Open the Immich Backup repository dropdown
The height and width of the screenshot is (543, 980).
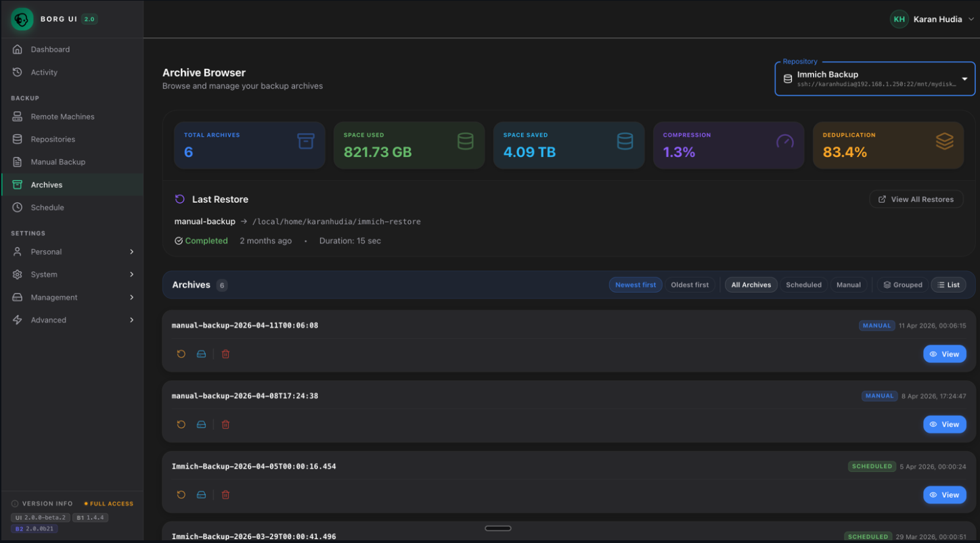pyautogui.click(x=874, y=78)
